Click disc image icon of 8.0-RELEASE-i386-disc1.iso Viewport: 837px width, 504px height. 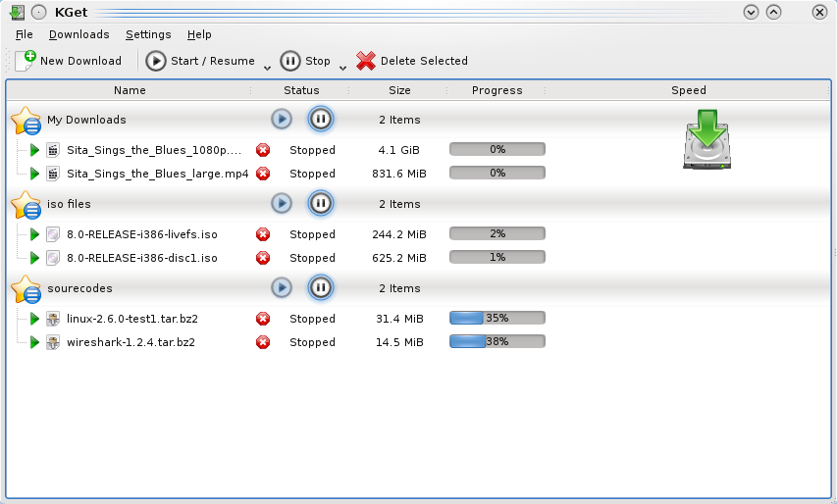pyautogui.click(x=53, y=258)
